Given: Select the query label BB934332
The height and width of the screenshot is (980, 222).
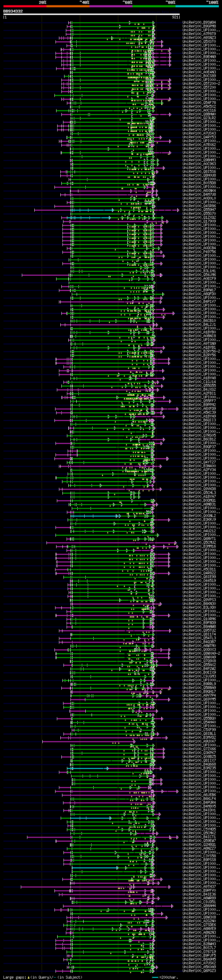Looking at the screenshot, I should pyautogui.click(x=13, y=11).
